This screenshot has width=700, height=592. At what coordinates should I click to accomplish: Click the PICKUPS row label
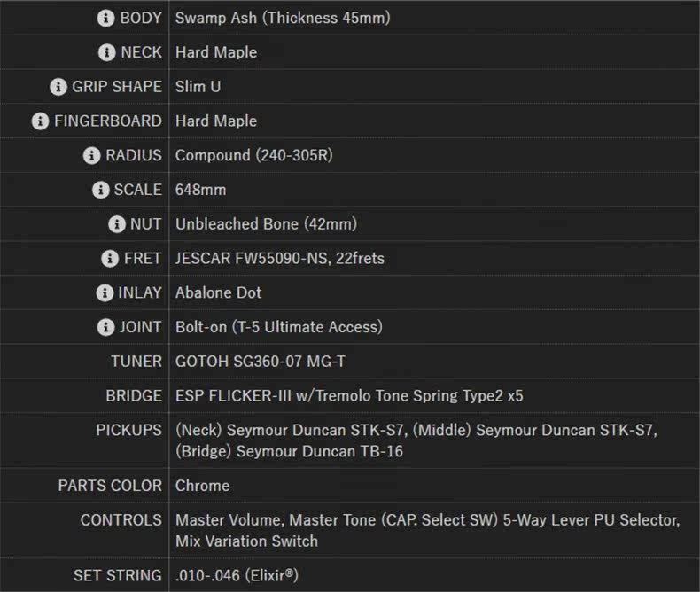[128, 430]
